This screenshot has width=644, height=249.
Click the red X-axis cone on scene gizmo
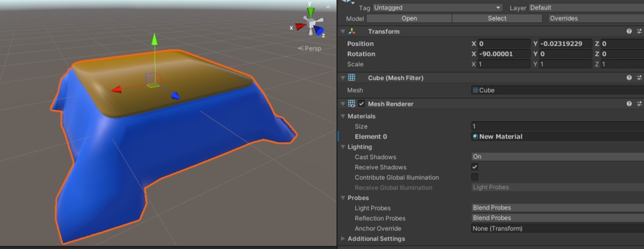pyautogui.click(x=300, y=26)
